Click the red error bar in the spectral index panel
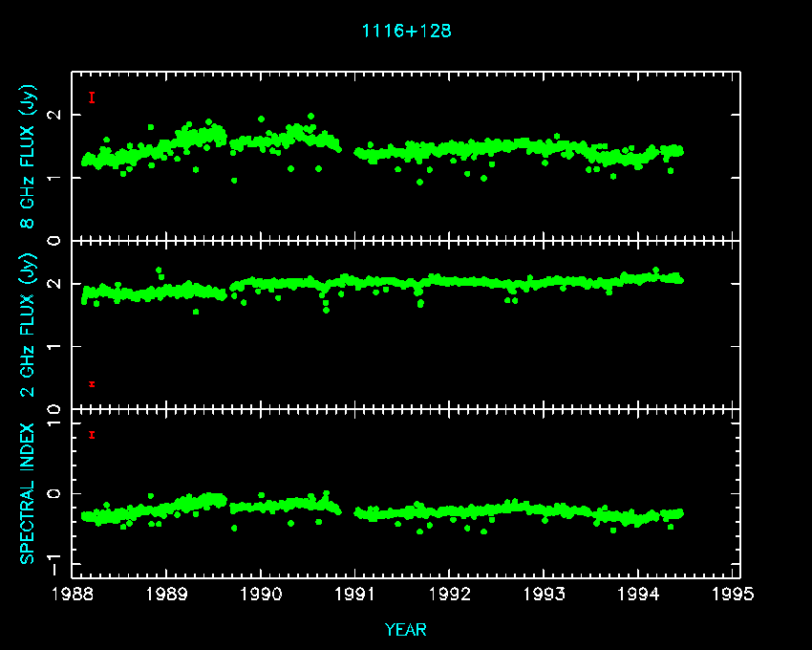Image resolution: width=812 pixels, height=650 pixels. pyautogui.click(x=92, y=435)
